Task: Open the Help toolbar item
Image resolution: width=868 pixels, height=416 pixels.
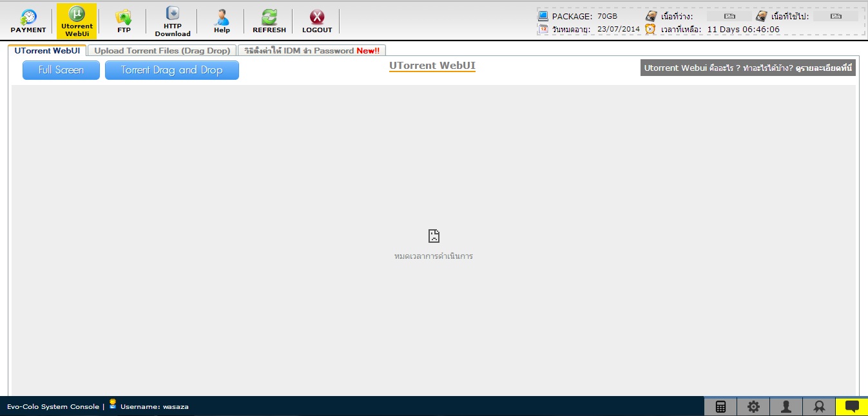Action: click(x=222, y=21)
